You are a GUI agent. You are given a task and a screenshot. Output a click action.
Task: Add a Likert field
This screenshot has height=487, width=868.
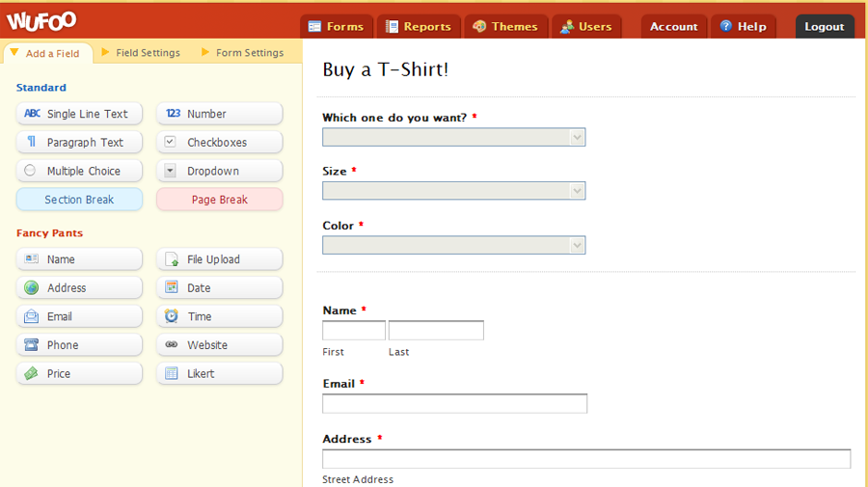tap(220, 373)
